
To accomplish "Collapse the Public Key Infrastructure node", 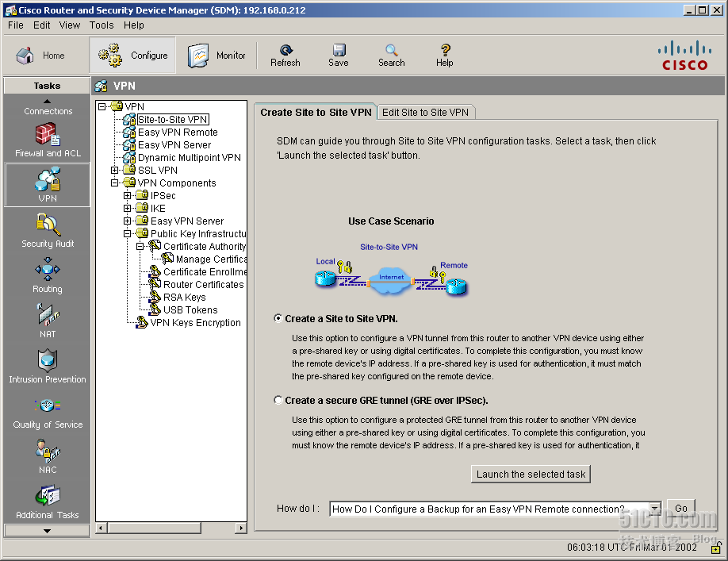I will coord(127,233).
